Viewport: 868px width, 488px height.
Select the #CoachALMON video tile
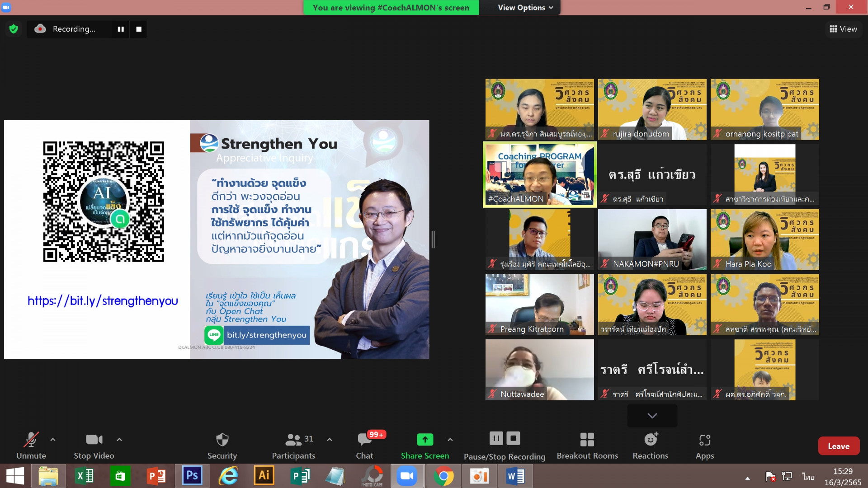(x=540, y=175)
